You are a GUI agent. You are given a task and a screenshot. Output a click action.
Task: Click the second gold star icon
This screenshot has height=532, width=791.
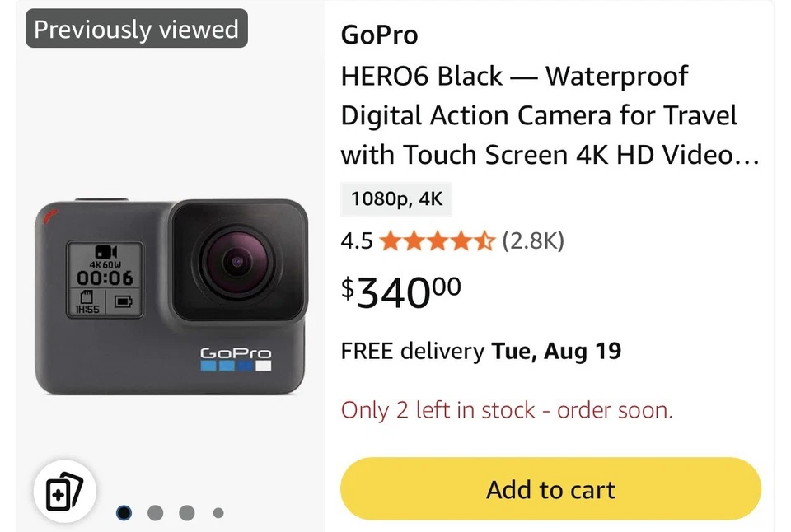tap(415, 240)
